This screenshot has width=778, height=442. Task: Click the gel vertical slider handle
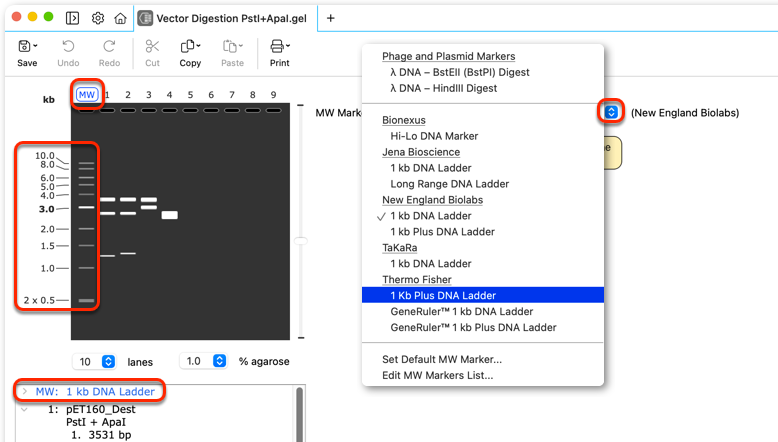click(x=301, y=241)
